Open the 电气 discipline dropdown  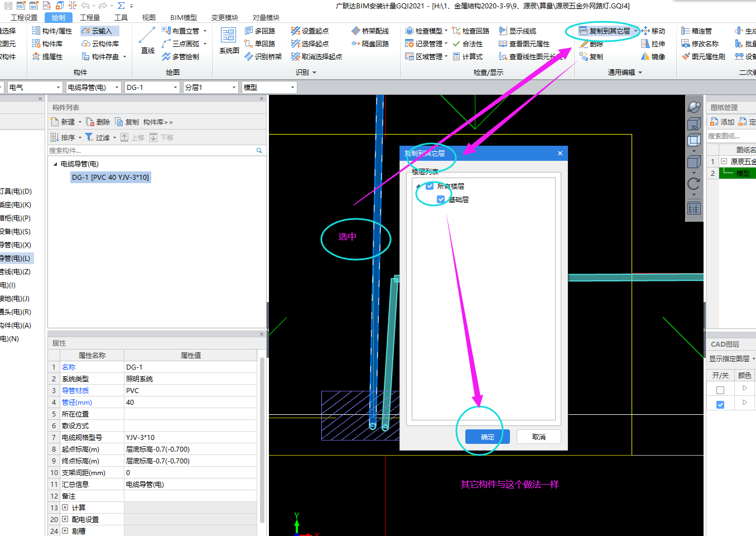pos(35,87)
